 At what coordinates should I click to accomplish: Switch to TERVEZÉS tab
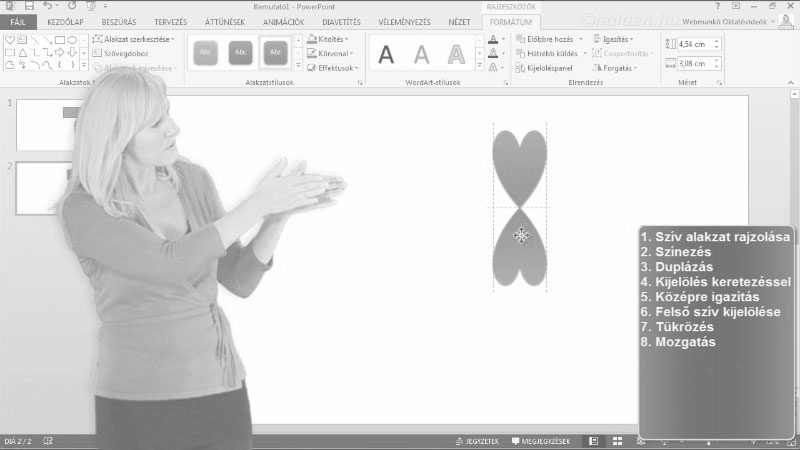[x=170, y=22]
